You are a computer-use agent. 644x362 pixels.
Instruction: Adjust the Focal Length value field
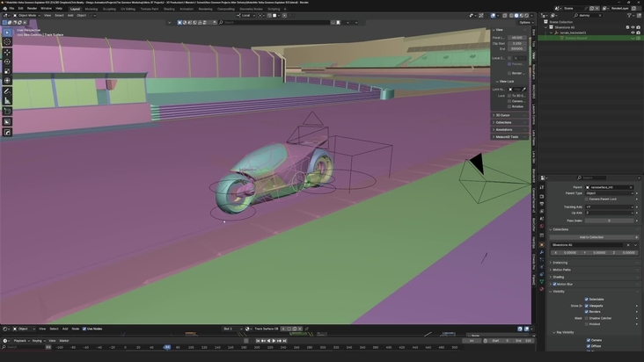click(x=517, y=37)
